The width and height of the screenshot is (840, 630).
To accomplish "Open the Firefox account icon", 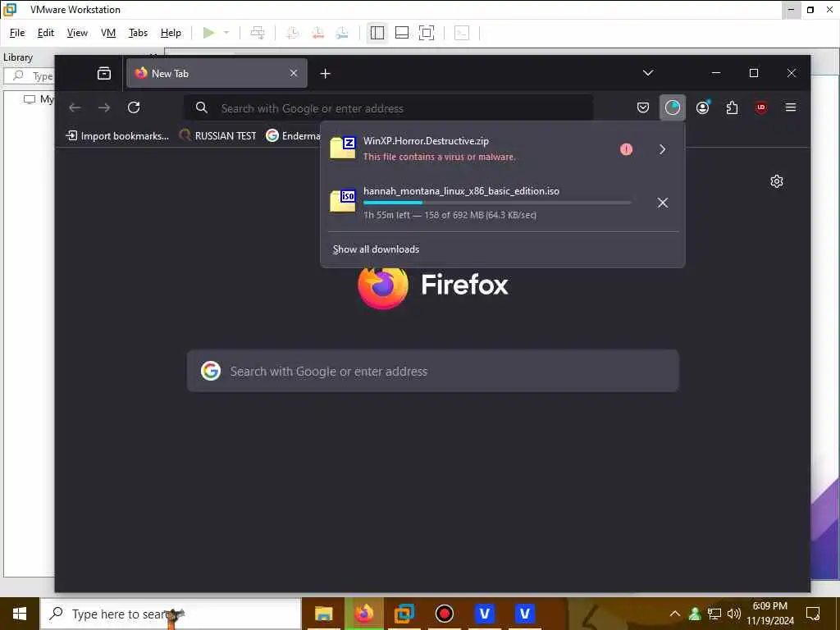I will coord(702,107).
